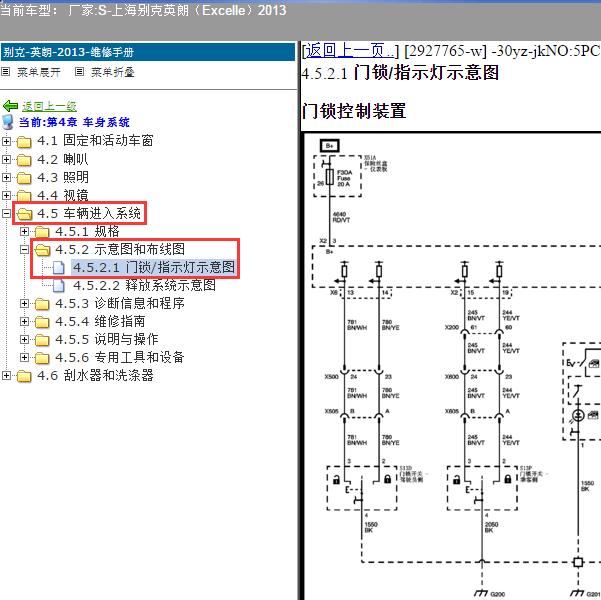
Task: Click document icon of 4.5.2.2 释放系统示意图
Action: pyautogui.click(x=59, y=285)
